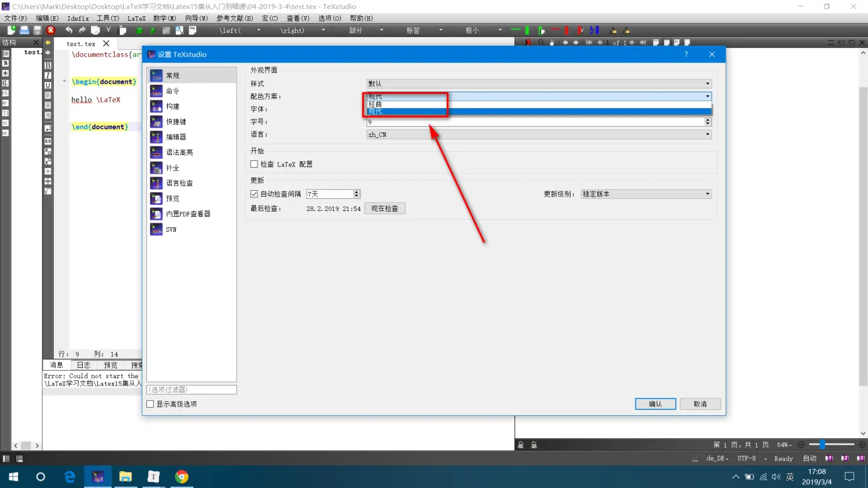Open the 选项(O) menu
This screenshot has width=868, height=488.
(x=330, y=18)
